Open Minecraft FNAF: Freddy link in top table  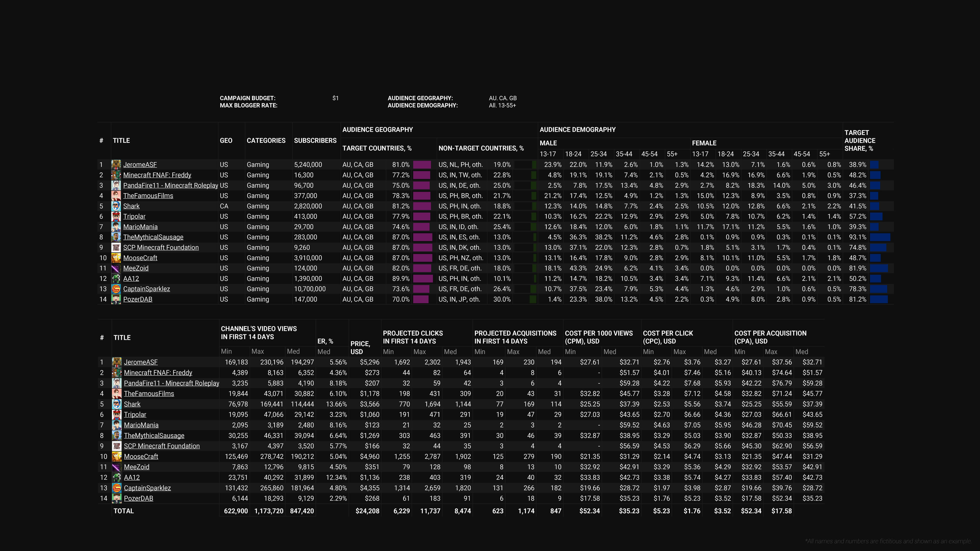pos(157,175)
